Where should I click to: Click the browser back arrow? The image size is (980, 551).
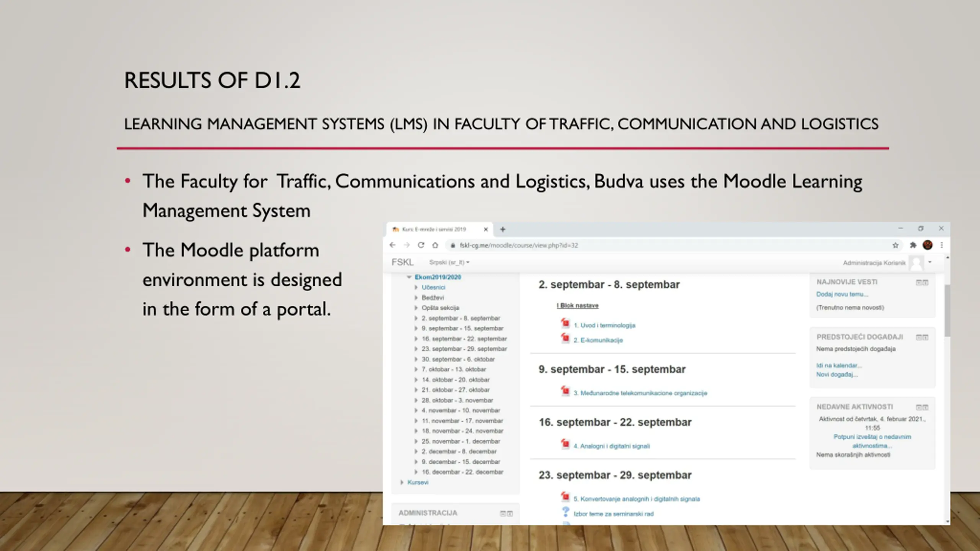[392, 245]
